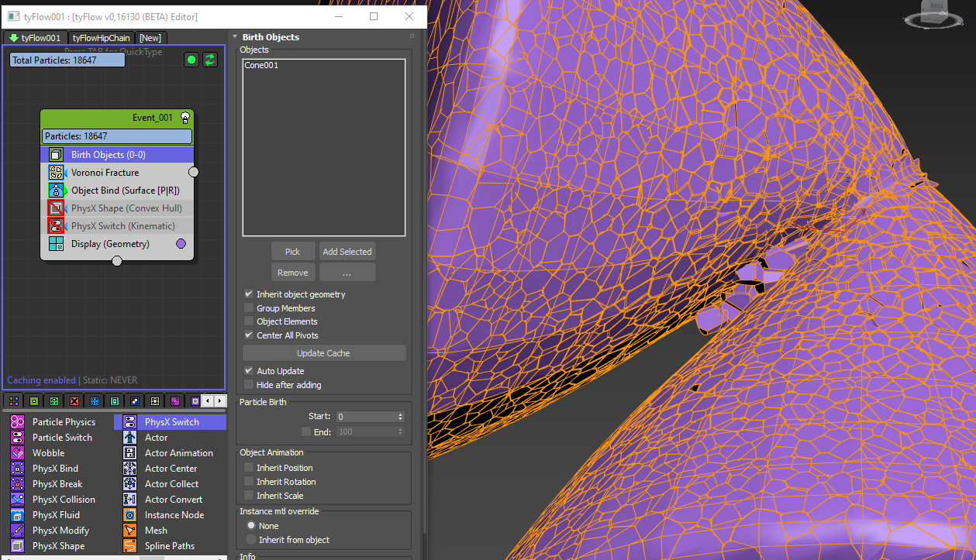Increment the Particle Birth Start spinner
This screenshot has width=976, height=560.
(400, 414)
